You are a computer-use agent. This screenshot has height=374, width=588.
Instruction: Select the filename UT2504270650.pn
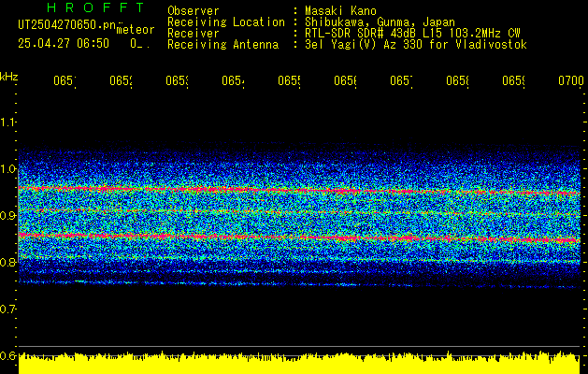(67, 25)
